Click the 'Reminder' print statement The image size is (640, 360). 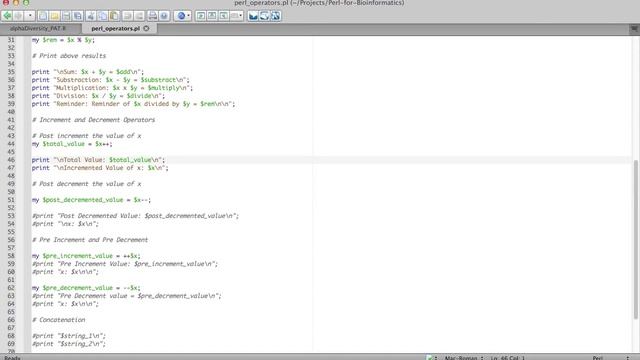coord(133,104)
